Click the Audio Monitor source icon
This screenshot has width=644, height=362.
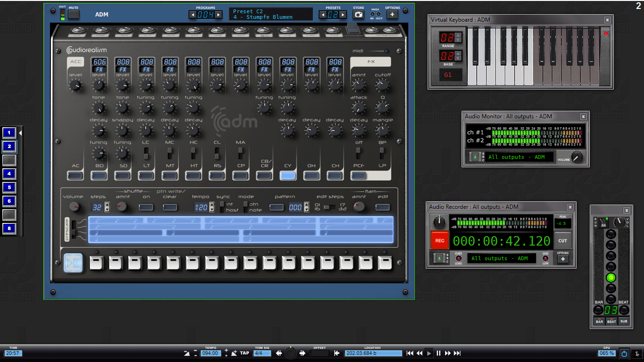click(475, 157)
